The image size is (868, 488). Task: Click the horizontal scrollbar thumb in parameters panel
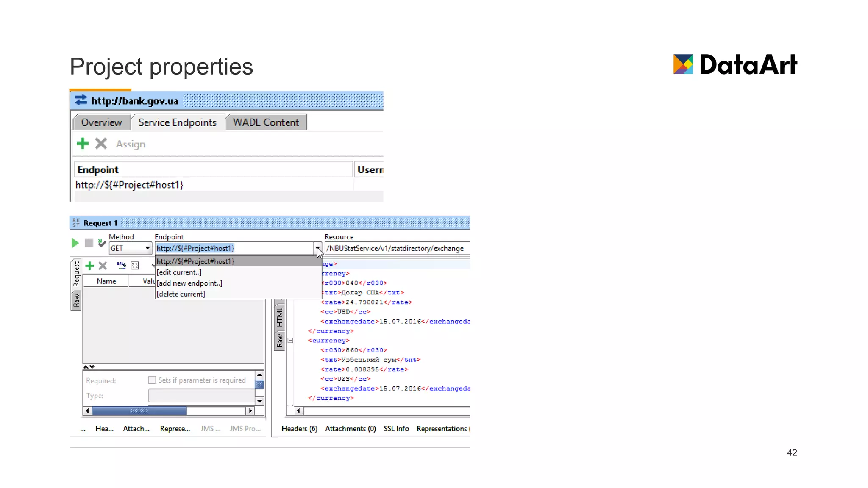pyautogui.click(x=139, y=411)
